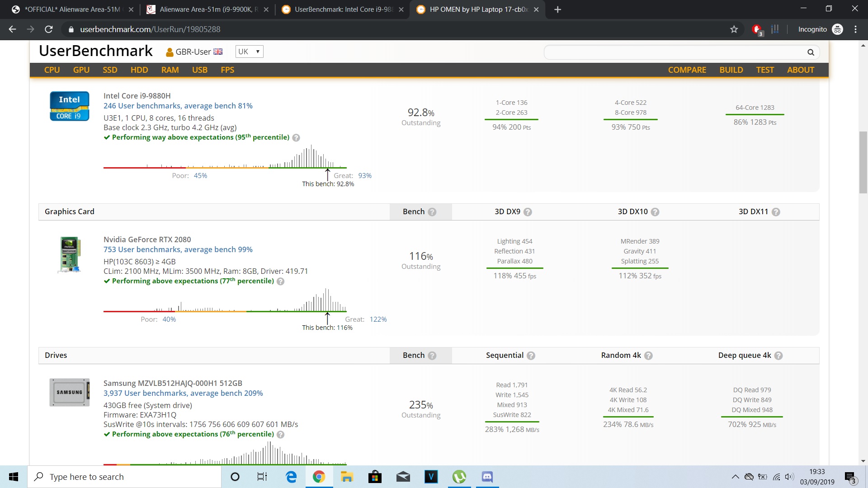Open help icon beside 3D DX11 header
Image resolution: width=868 pixels, height=488 pixels.
tap(776, 212)
